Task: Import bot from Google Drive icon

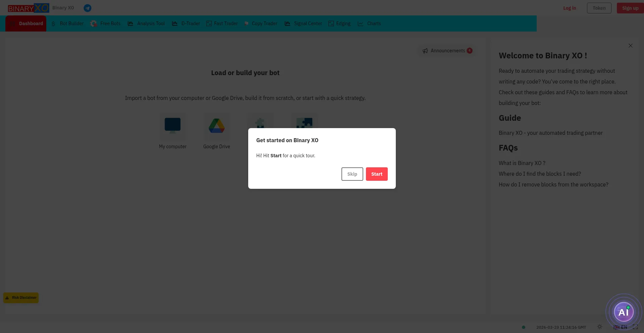Action: click(217, 126)
